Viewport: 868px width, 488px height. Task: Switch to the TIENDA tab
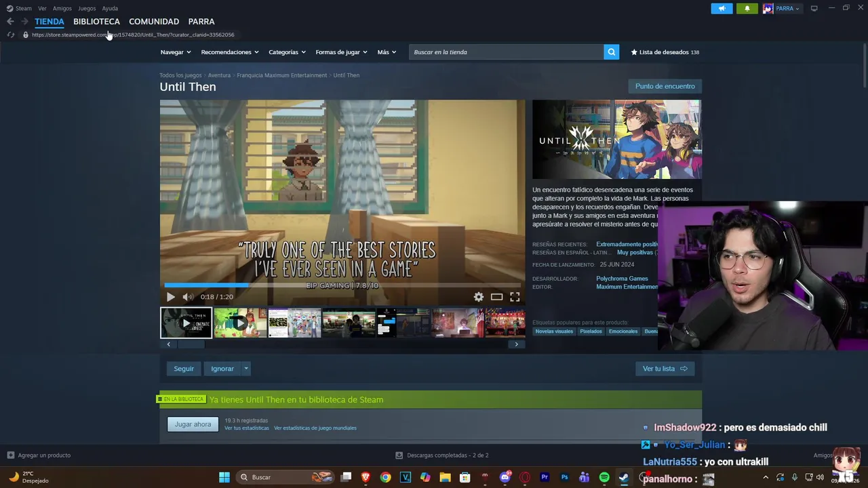click(x=50, y=22)
